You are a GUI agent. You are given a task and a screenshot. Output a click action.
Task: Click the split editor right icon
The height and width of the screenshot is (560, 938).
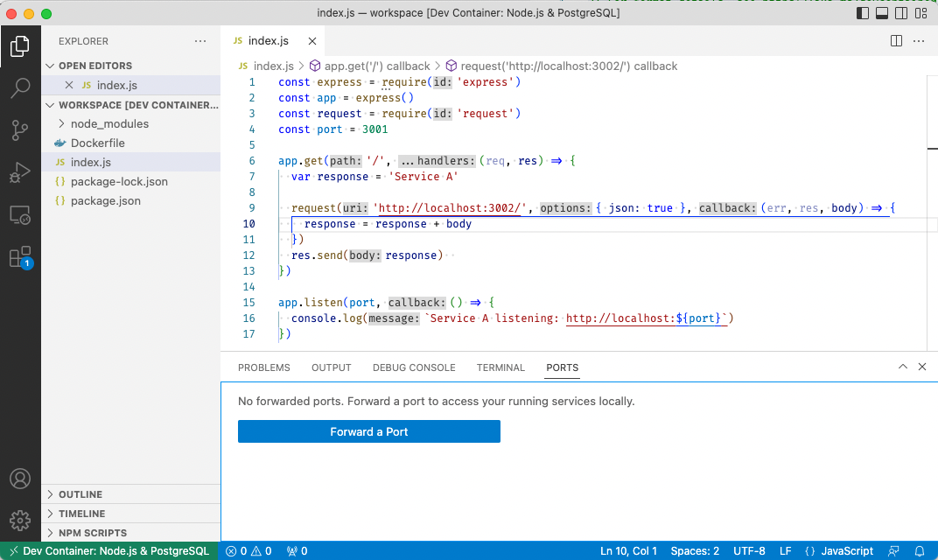tap(896, 40)
